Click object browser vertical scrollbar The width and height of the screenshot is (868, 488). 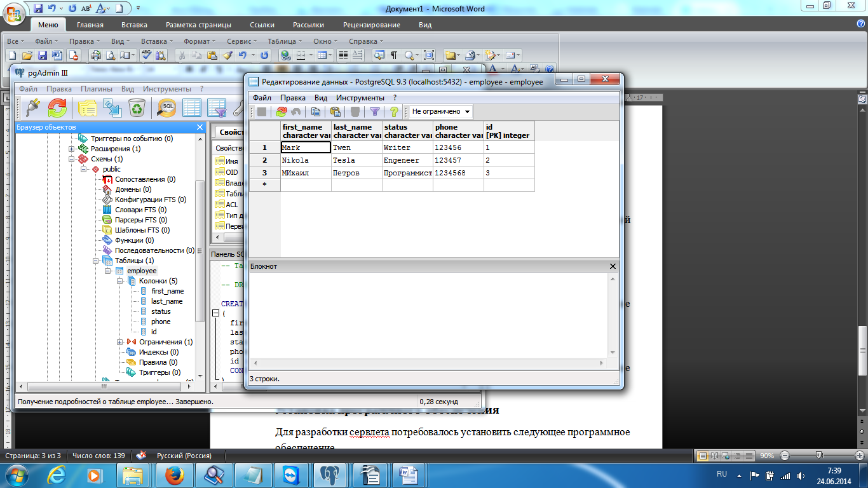point(200,251)
